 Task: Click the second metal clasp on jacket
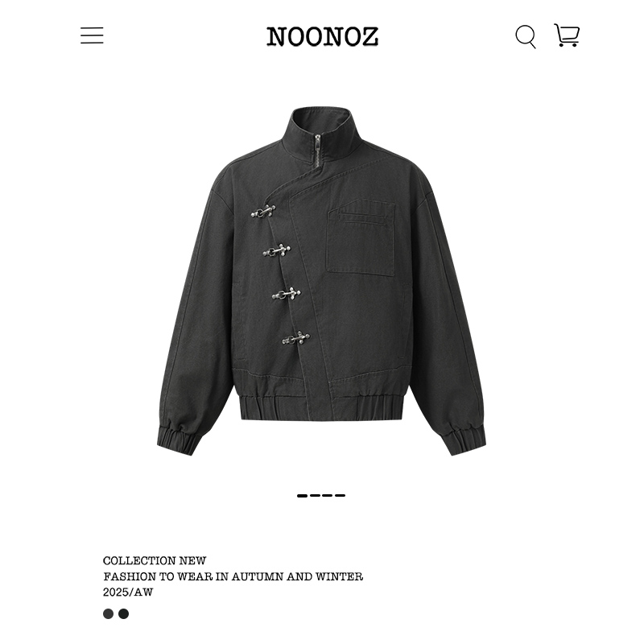click(x=277, y=250)
